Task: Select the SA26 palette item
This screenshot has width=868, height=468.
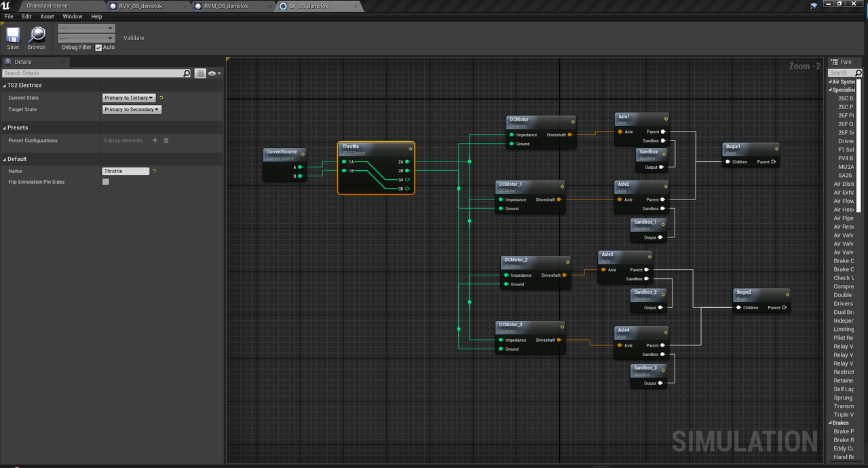Action: click(x=844, y=176)
